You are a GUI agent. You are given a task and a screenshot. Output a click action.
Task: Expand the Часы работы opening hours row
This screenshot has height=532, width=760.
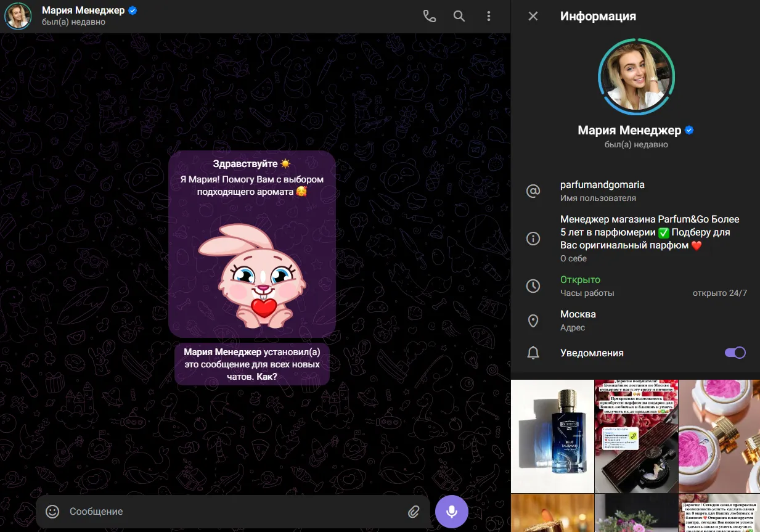point(635,286)
